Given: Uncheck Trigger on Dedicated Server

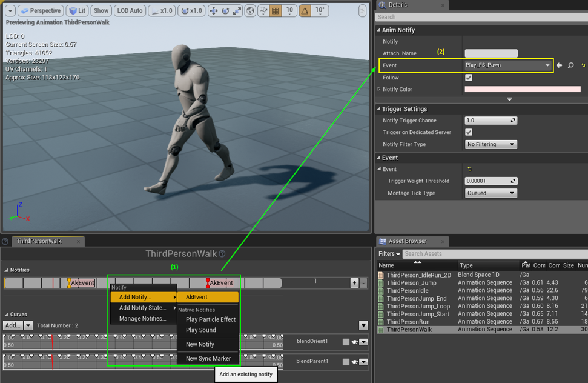Looking at the screenshot, I should [469, 132].
